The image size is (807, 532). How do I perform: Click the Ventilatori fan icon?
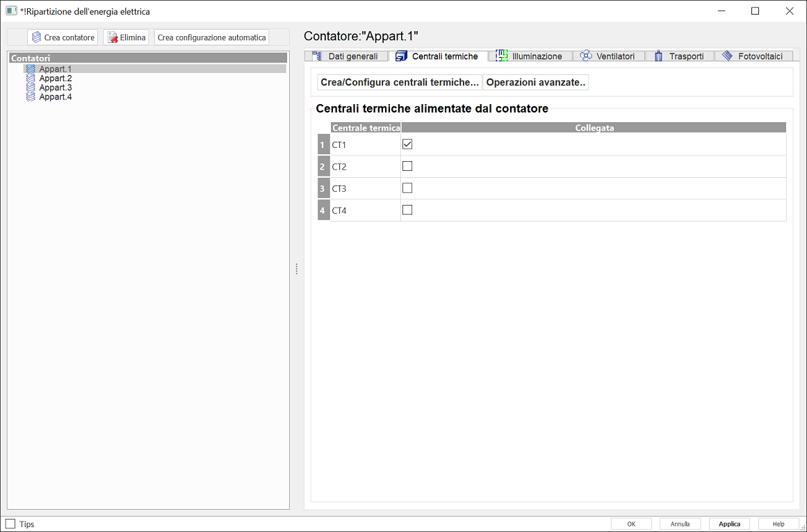pyautogui.click(x=586, y=56)
